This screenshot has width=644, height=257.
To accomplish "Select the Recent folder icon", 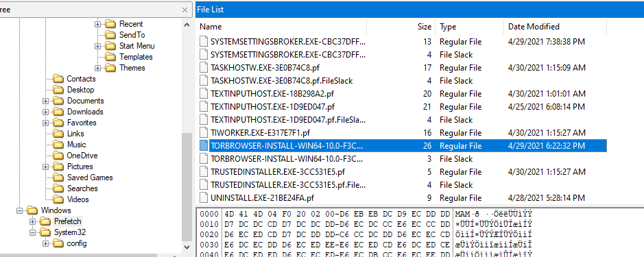I will tap(110, 24).
